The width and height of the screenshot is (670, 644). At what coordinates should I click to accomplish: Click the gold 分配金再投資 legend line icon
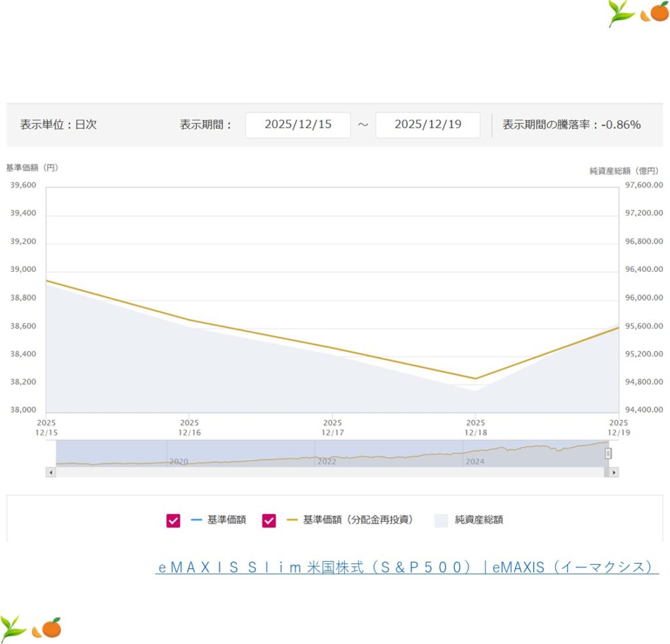pos(292,520)
